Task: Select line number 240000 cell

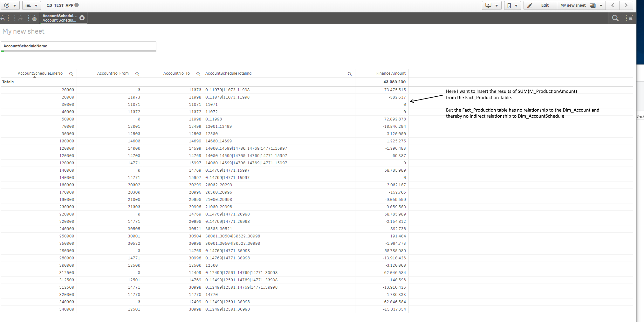Action: pos(38,229)
